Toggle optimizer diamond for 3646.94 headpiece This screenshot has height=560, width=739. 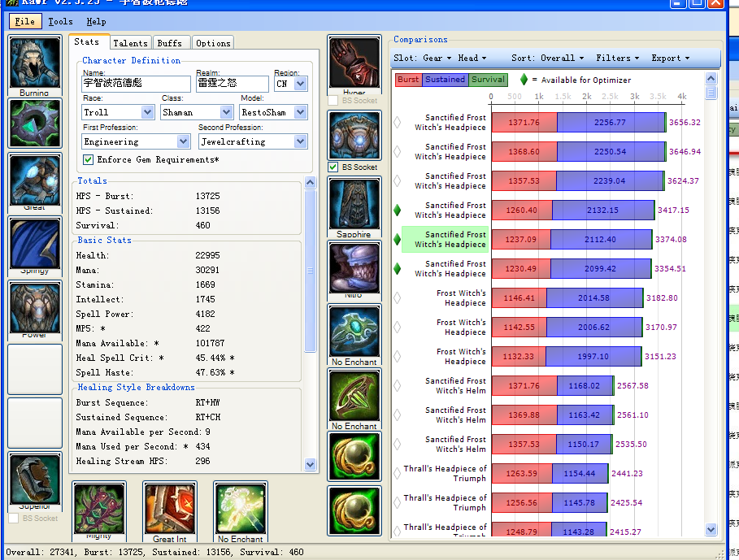coord(398,152)
